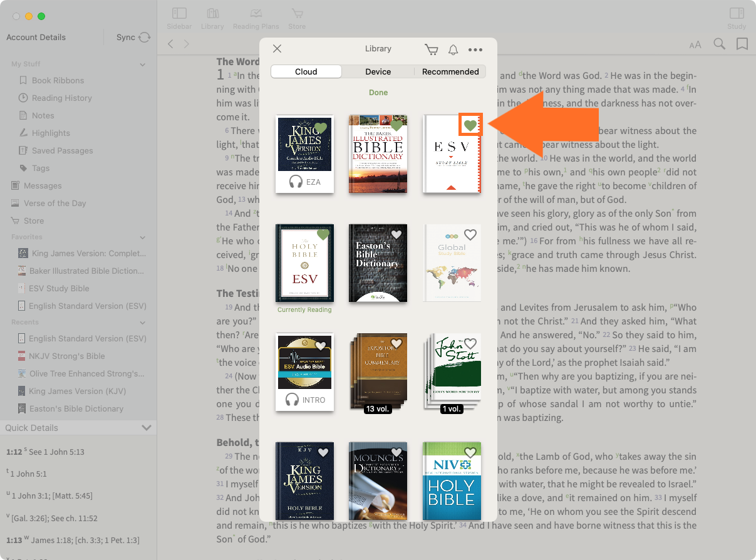Open the "See 1 John 5:13" cross reference
Screen dimensions: 756x560
[56, 452]
